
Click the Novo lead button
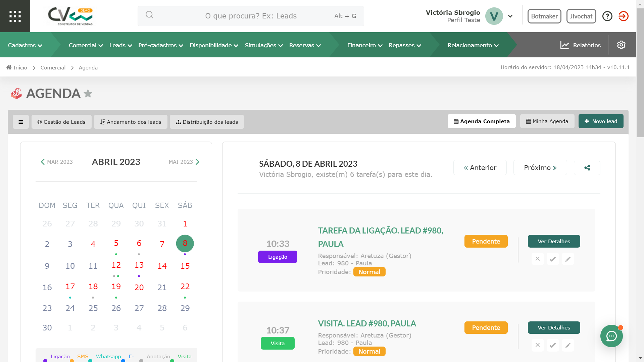[x=601, y=121]
